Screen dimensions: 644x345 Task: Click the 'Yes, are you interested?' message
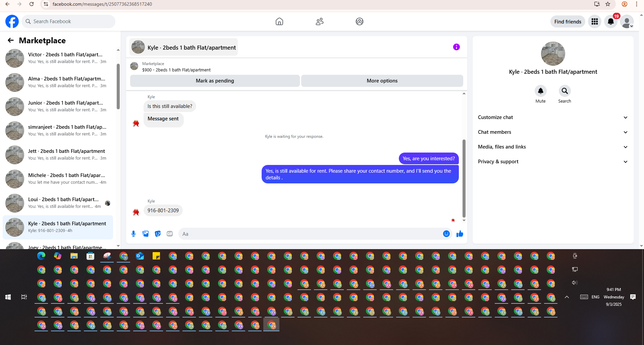pos(429,159)
